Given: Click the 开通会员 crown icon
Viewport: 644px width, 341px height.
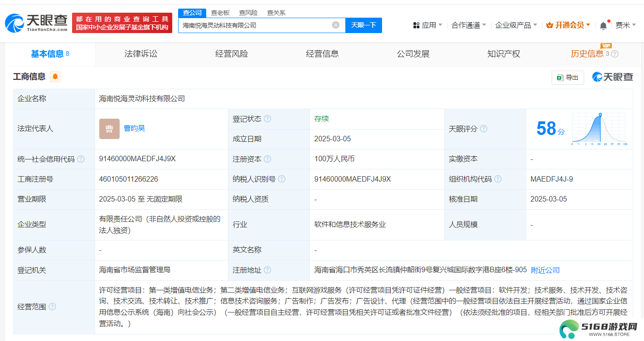Looking at the screenshot, I should [550, 25].
